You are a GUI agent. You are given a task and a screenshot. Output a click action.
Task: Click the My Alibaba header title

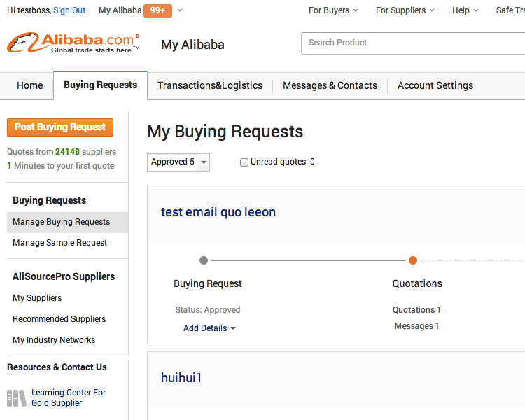[193, 45]
